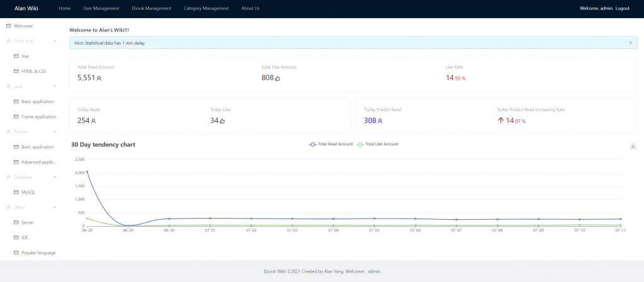This screenshot has width=644, height=282.
Task: Click the mail icon beside MySQL
Action: [x=16, y=192]
